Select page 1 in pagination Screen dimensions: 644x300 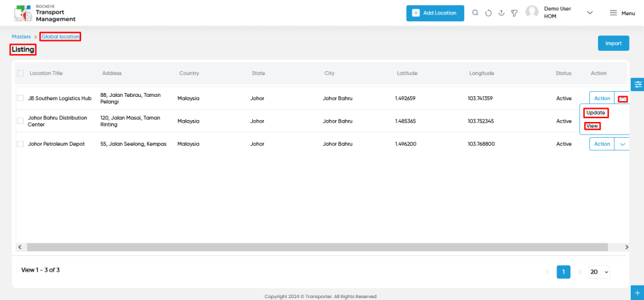tap(563, 272)
